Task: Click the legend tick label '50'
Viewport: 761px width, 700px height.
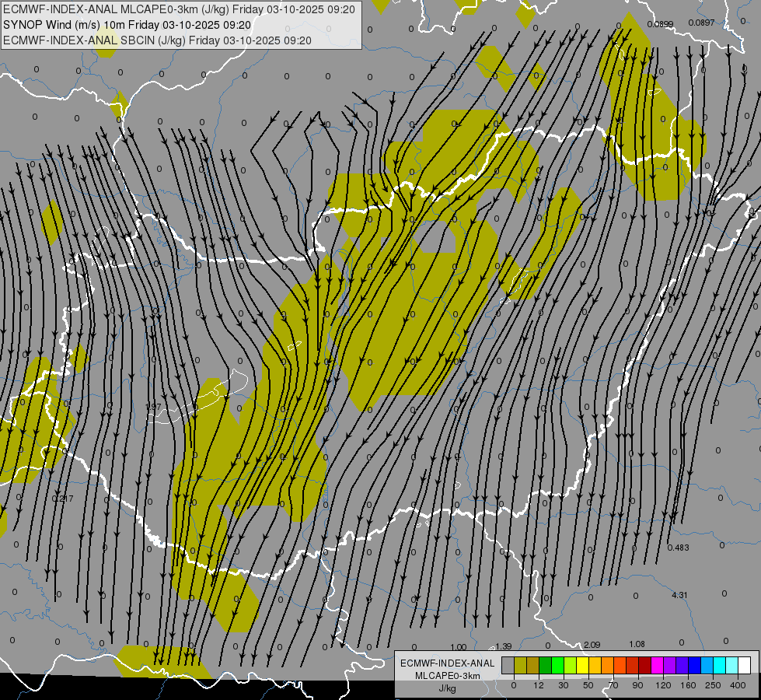Action: pyautogui.click(x=588, y=685)
